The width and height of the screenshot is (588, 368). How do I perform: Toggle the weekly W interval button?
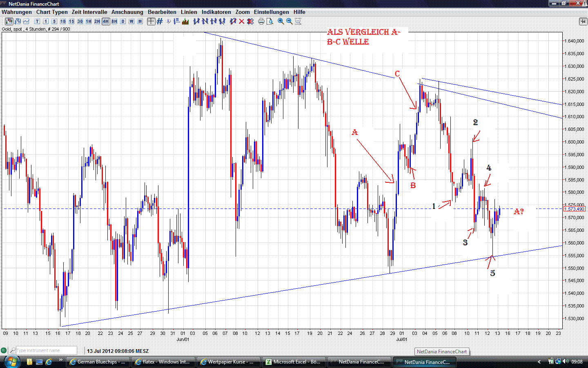pos(131,21)
